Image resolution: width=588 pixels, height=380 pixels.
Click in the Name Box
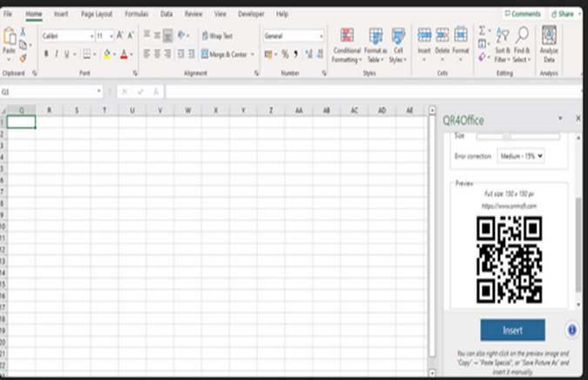click(x=51, y=92)
